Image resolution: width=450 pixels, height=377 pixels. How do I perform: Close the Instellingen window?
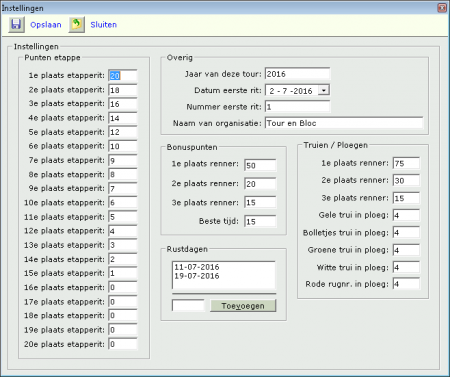coord(442,7)
